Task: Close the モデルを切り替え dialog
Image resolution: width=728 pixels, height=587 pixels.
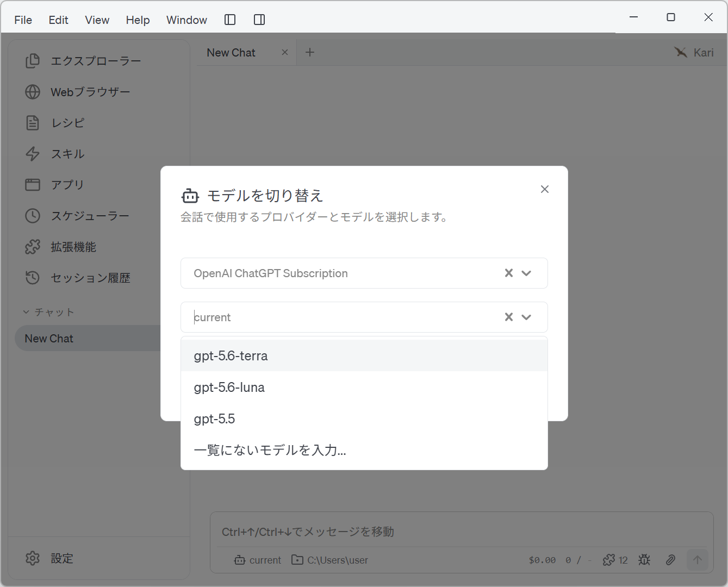Action: coord(545,189)
